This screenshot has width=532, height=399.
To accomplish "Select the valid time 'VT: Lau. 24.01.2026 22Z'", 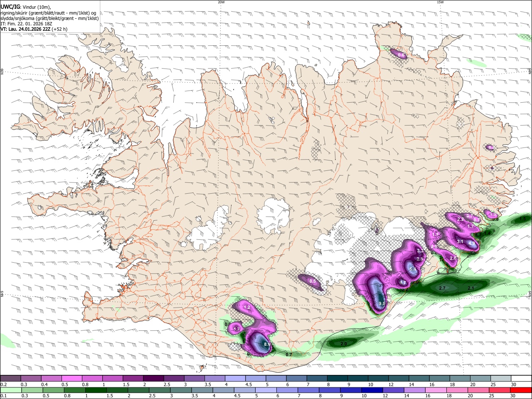I will 26,30.
